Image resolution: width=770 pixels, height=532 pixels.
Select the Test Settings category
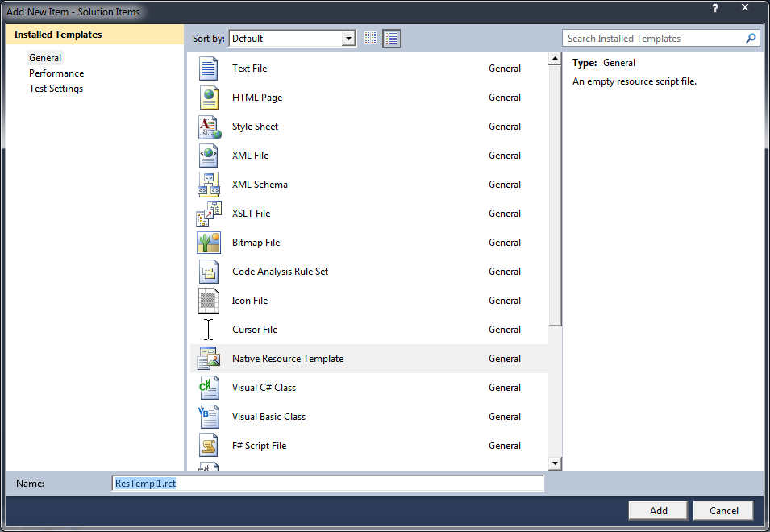coord(56,88)
